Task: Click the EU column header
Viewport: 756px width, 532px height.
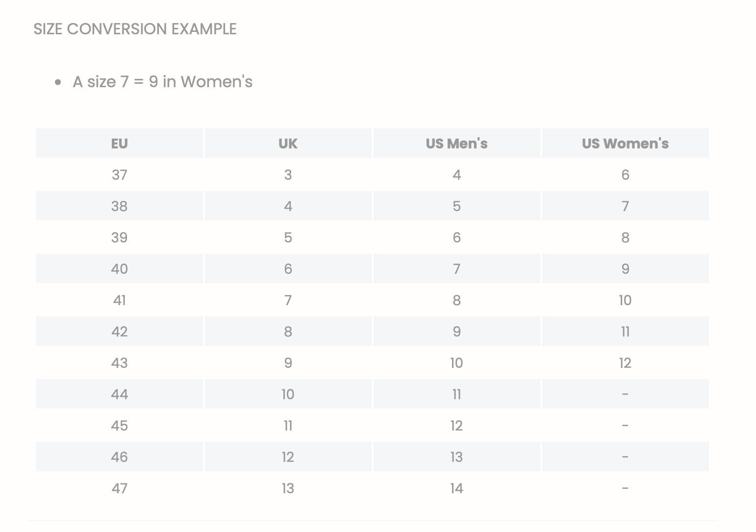Action: 120,144
